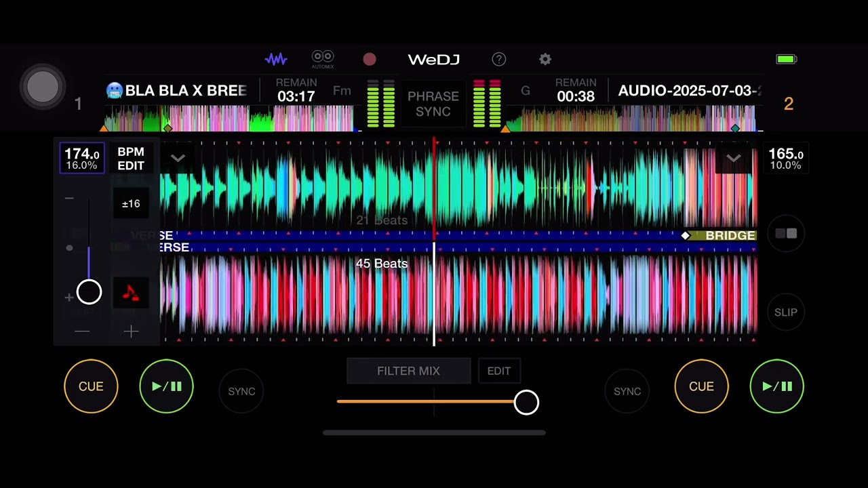Viewport: 868px width, 488px height.
Task: Expand deck 1 panel chevron
Action: tap(178, 158)
